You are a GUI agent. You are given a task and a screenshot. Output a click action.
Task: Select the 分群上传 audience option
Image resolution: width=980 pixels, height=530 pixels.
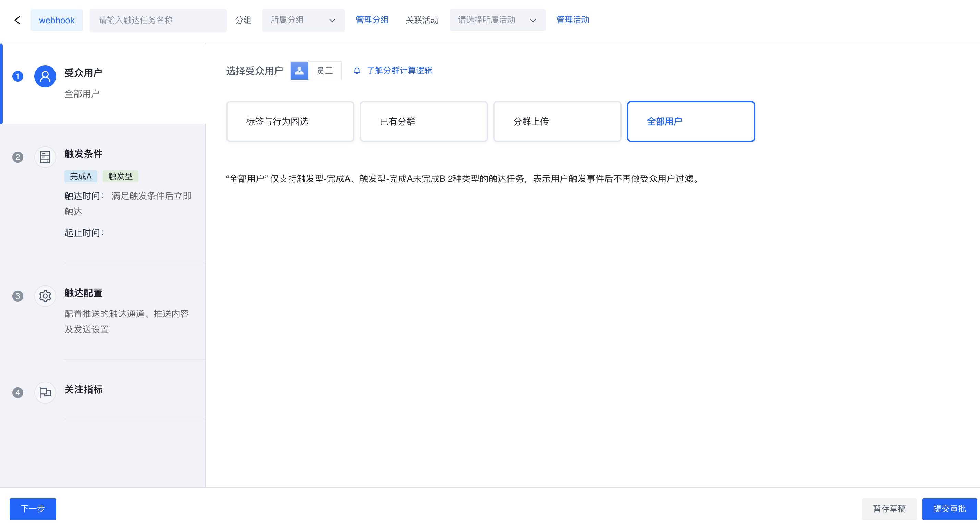click(x=557, y=121)
